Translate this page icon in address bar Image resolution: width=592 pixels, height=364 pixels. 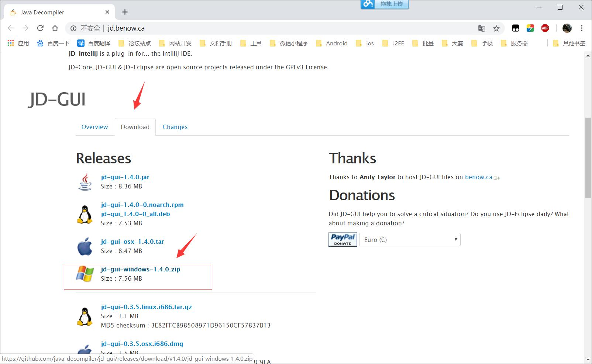(482, 28)
